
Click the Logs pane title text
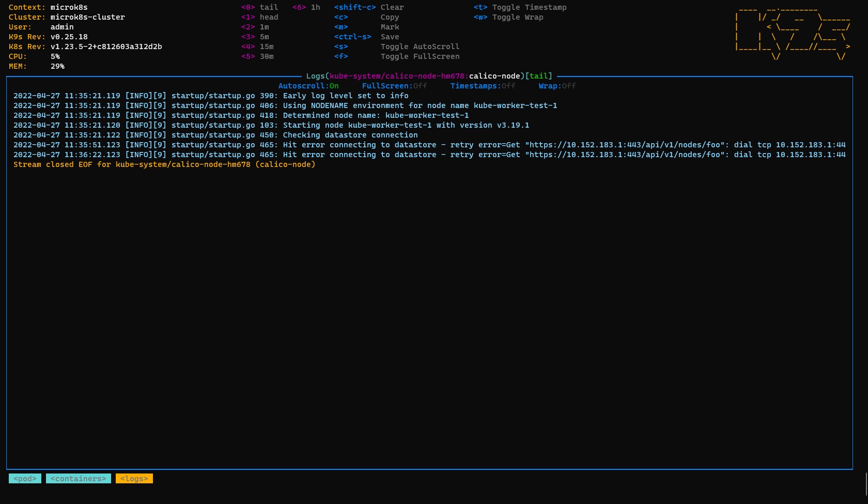click(x=429, y=76)
